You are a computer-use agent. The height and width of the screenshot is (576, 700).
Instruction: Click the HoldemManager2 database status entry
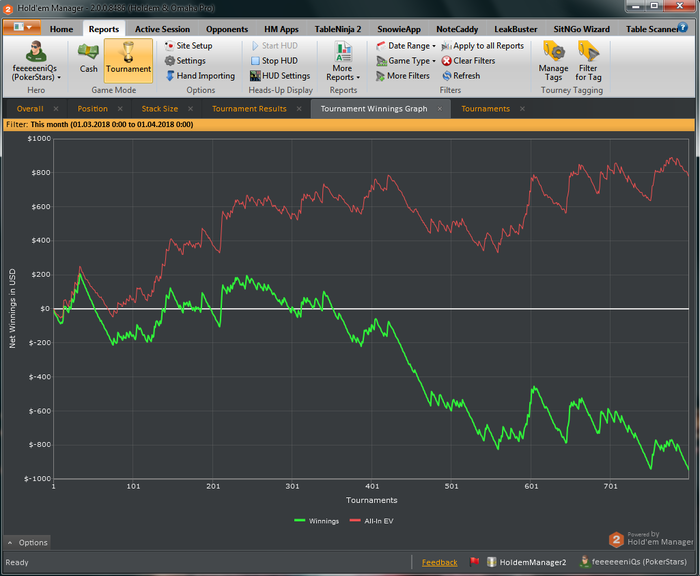pos(527,562)
